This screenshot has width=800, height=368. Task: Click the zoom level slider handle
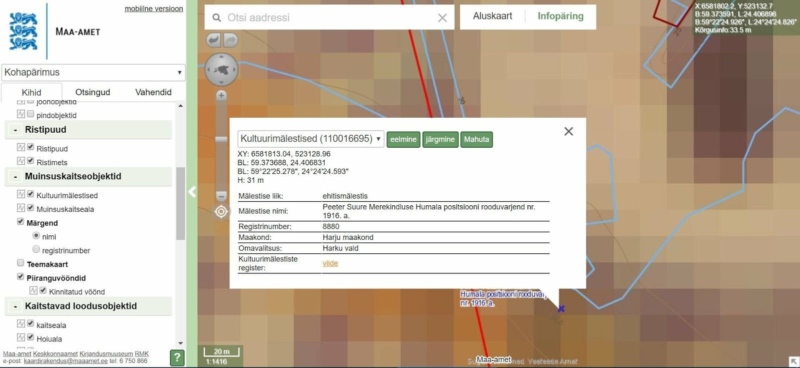pos(221,139)
